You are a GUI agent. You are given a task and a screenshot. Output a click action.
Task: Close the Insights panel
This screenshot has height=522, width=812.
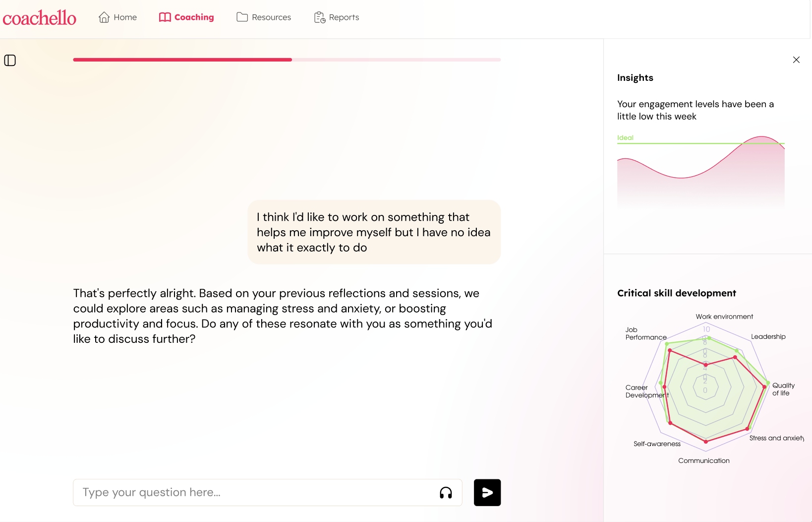[x=796, y=60]
